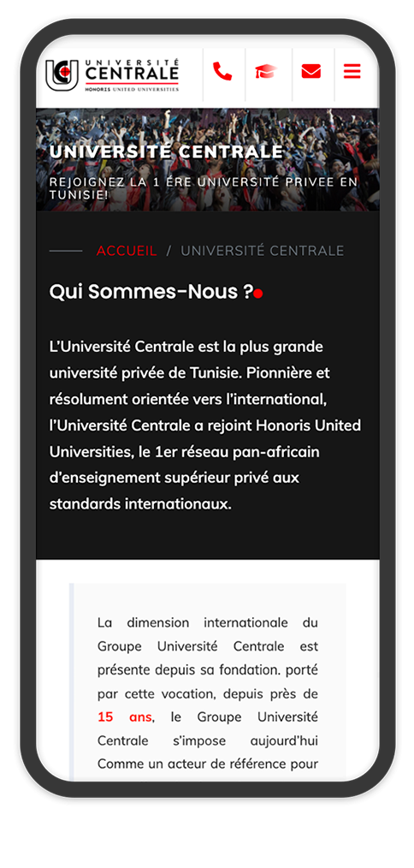Click the red '15 ans' highlighted text
This screenshot has width=414, height=868.
(x=125, y=716)
